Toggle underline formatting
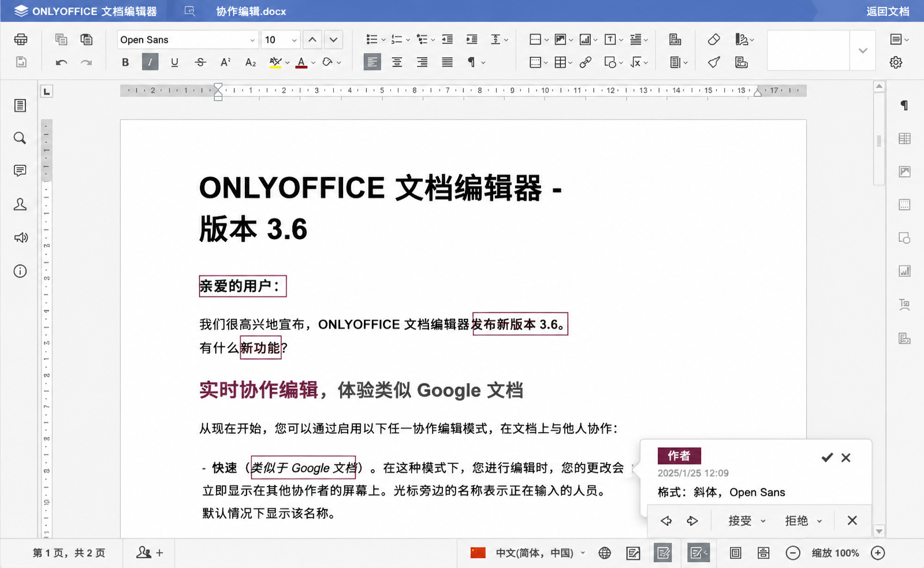924x568 pixels. pyautogui.click(x=174, y=62)
